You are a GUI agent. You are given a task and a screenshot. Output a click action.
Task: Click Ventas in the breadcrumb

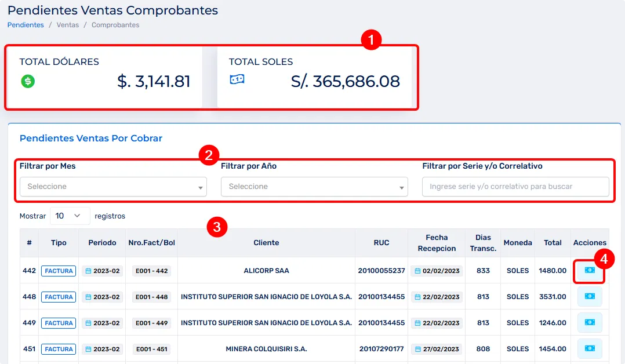tap(68, 25)
